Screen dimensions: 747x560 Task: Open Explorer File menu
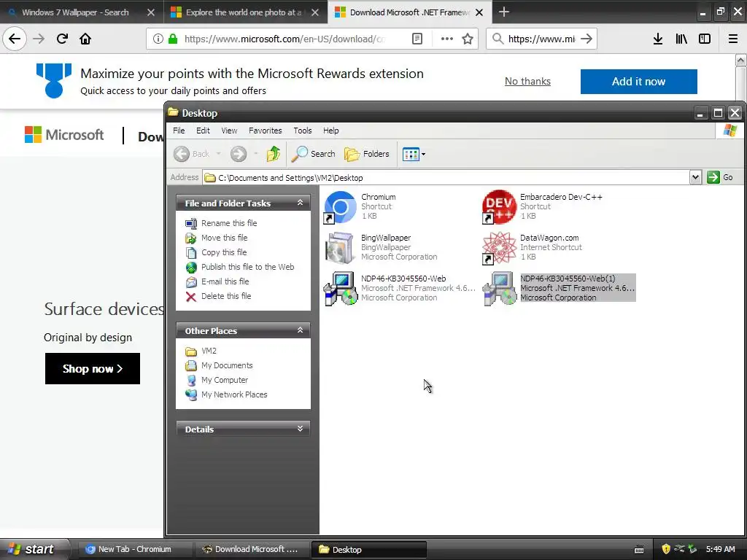coord(179,131)
